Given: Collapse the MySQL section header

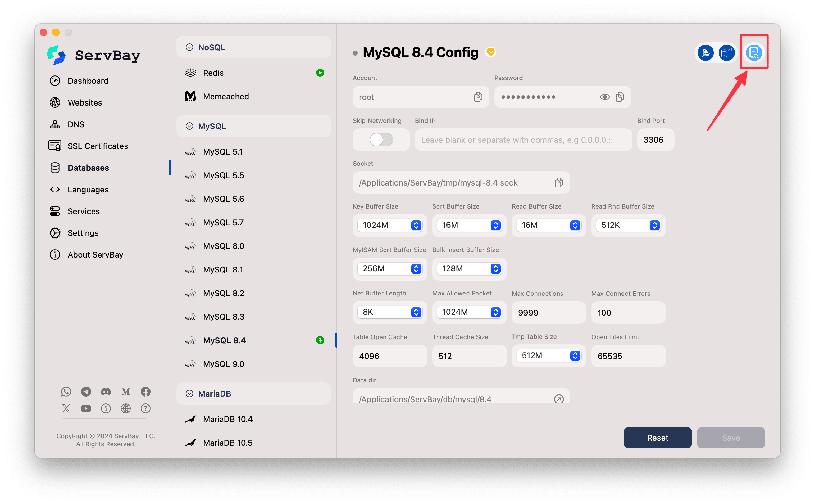Looking at the screenshot, I should [189, 126].
